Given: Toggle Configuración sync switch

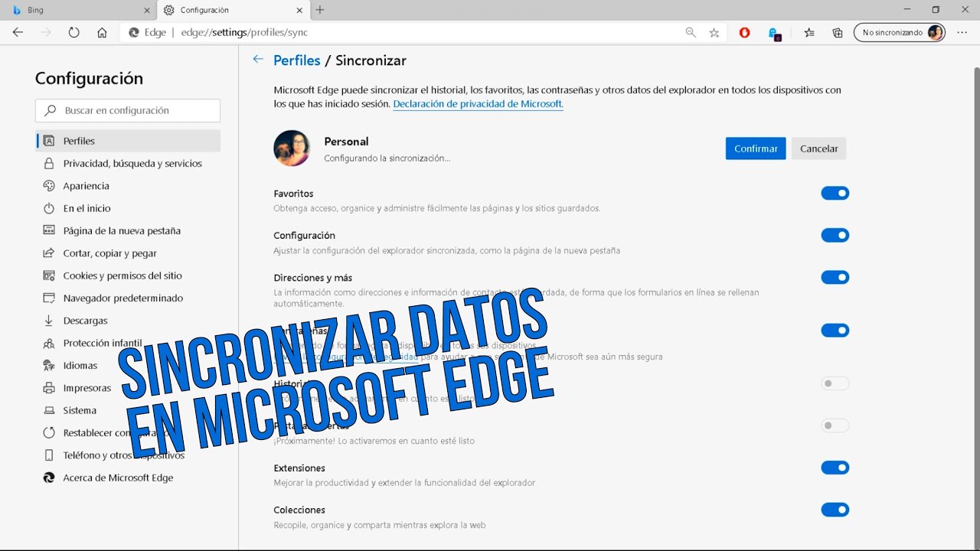Looking at the screenshot, I should click(x=835, y=235).
